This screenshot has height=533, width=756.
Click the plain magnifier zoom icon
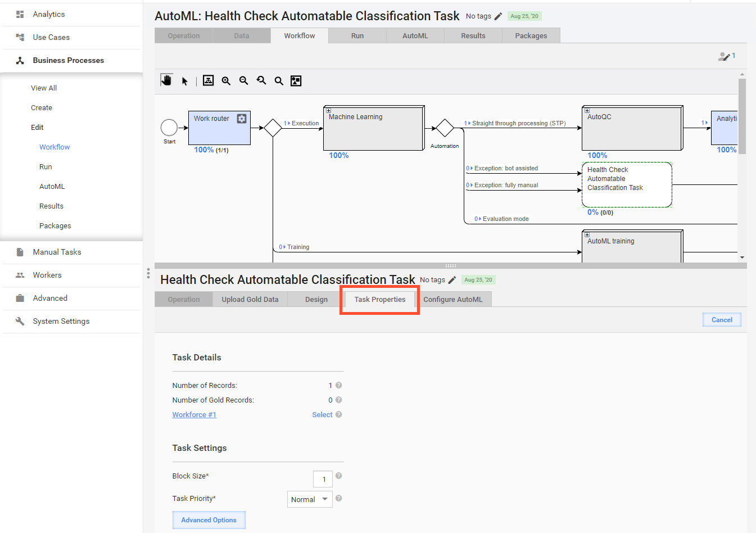tap(279, 81)
